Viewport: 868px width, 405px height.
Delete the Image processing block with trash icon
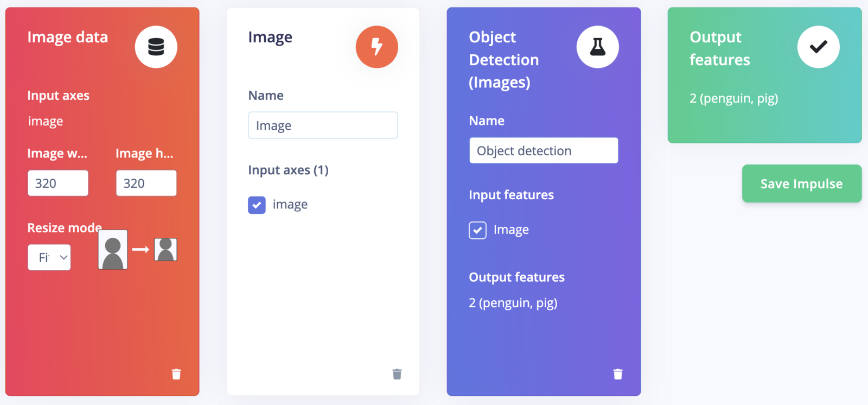(x=397, y=374)
